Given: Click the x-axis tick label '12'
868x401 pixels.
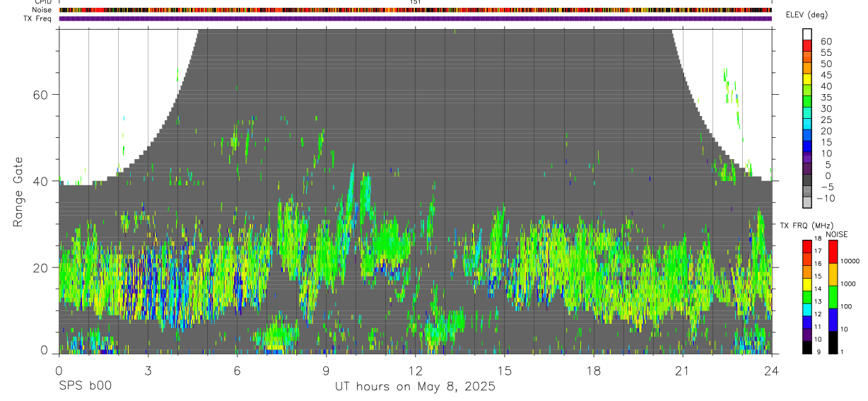Looking at the screenshot, I should [x=415, y=371].
